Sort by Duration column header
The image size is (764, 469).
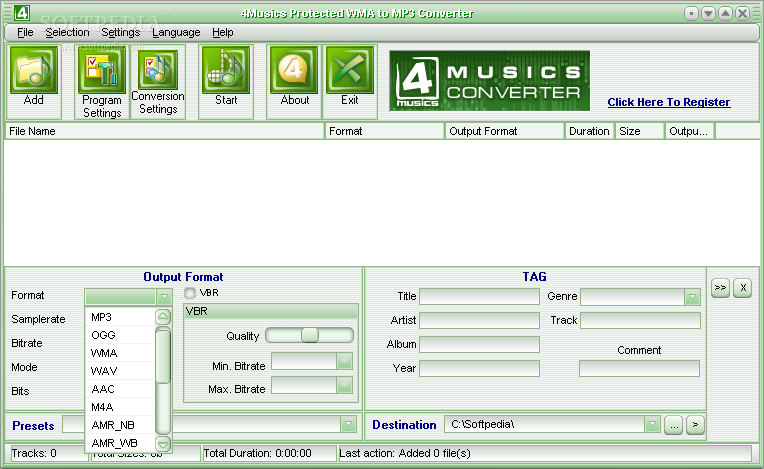tap(589, 131)
